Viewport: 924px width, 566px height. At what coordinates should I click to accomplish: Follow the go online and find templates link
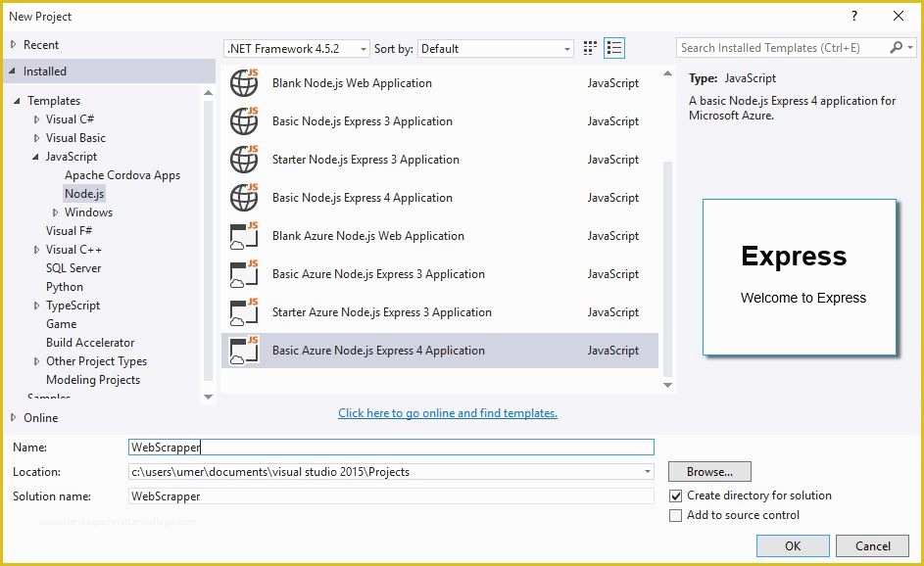coord(448,413)
